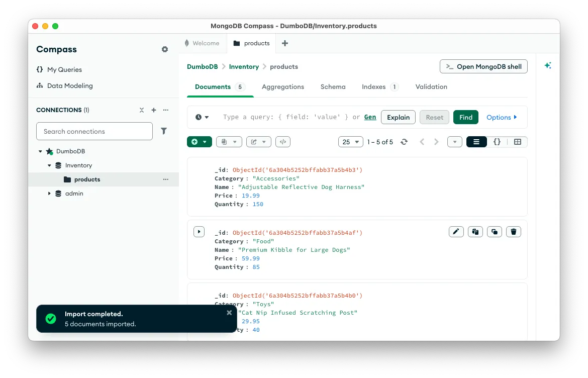
Task: Switch to table view
Action: click(x=518, y=142)
